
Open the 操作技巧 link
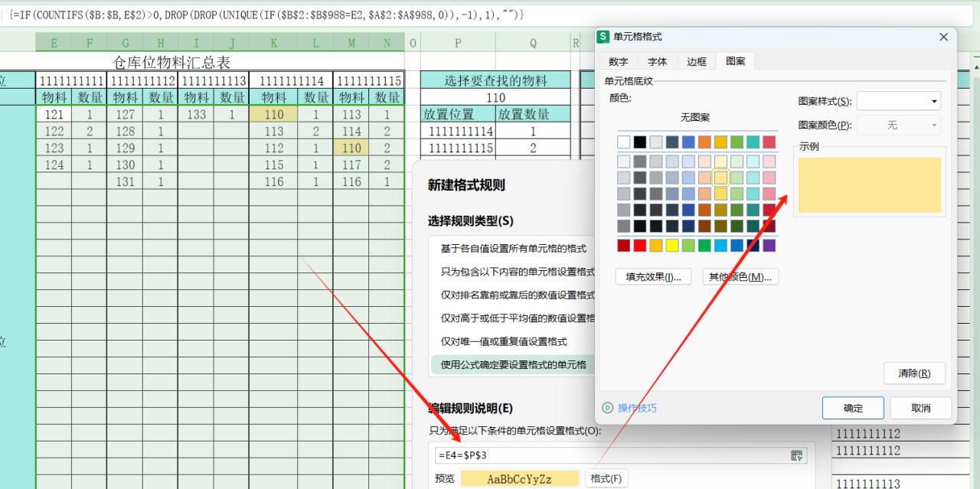coord(637,408)
